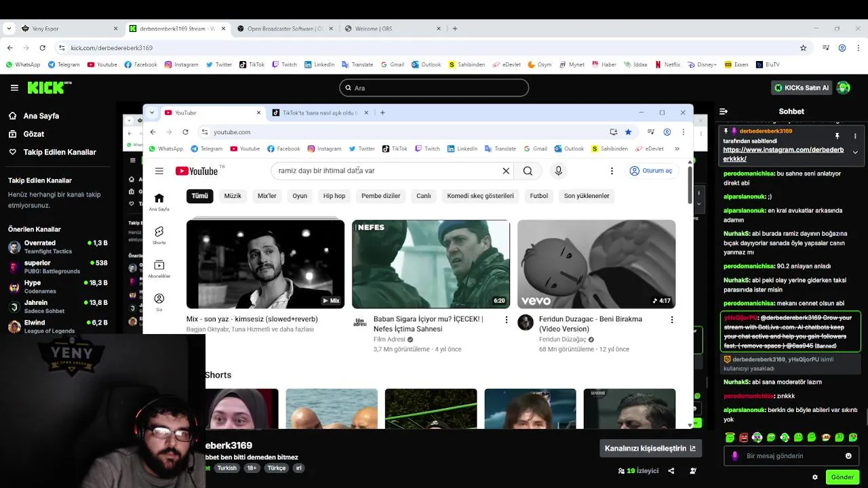Open pinned message three-dot options
Image resolution: width=868 pixels, height=488 pixels.
pos(855,136)
